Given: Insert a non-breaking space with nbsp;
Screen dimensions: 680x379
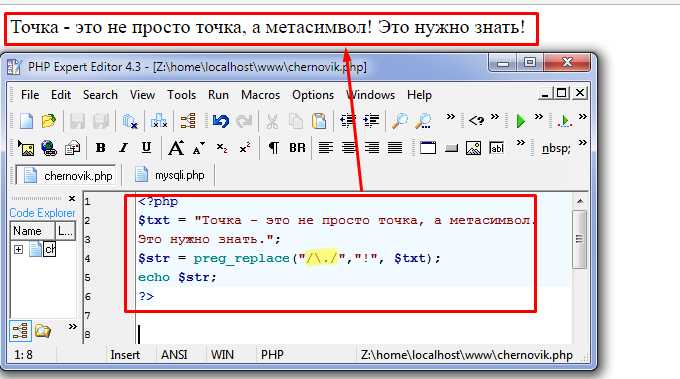Looking at the screenshot, I should 556,148.
